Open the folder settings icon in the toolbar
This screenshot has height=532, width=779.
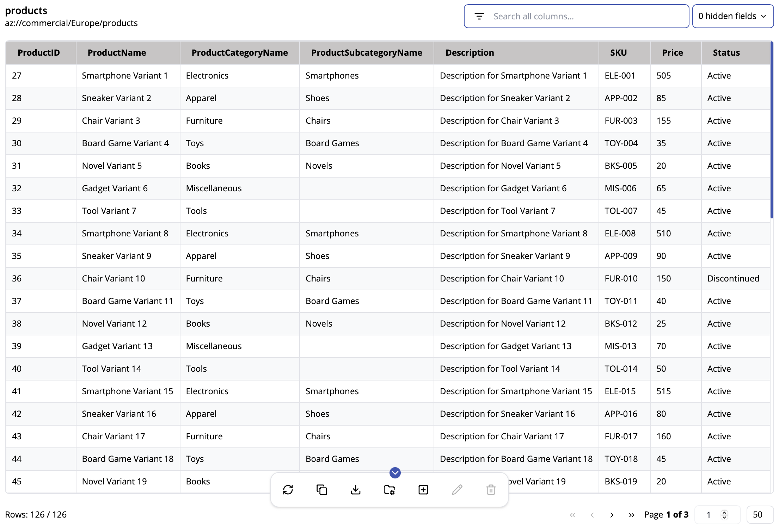(389, 490)
